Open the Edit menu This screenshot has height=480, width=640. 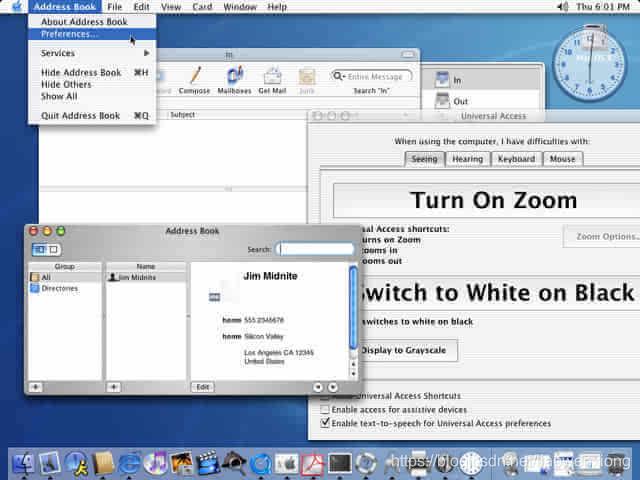[x=141, y=7]
